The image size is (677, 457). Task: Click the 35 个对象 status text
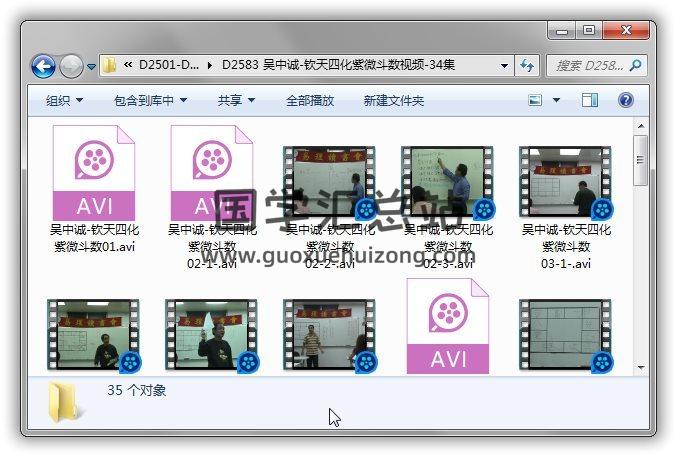click(136, 390)
